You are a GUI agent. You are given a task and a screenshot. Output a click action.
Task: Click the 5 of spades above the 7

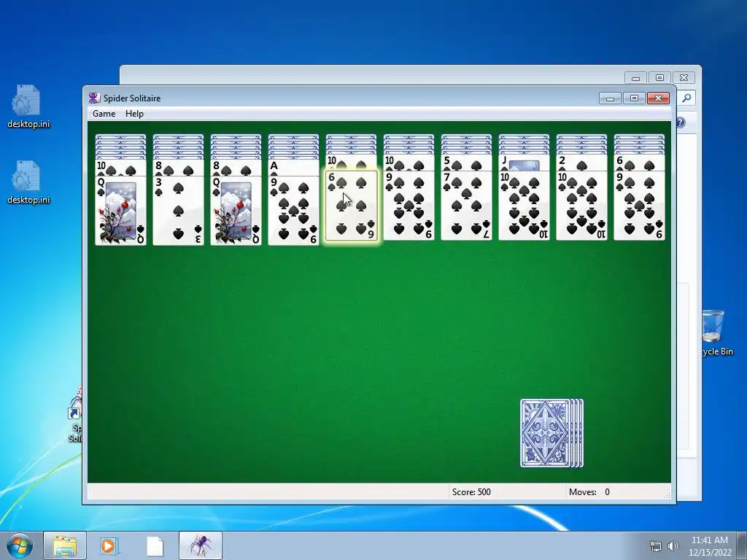point(466,163)
